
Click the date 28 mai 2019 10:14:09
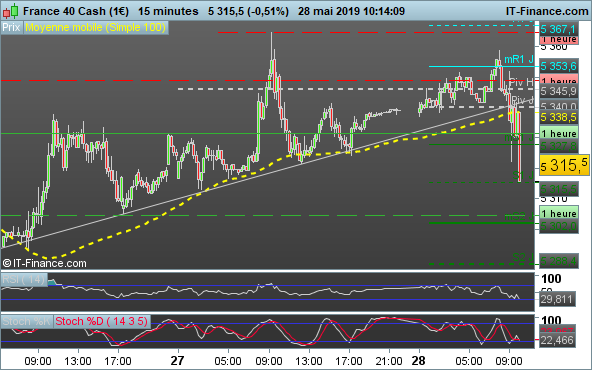[x=351, y=11]
